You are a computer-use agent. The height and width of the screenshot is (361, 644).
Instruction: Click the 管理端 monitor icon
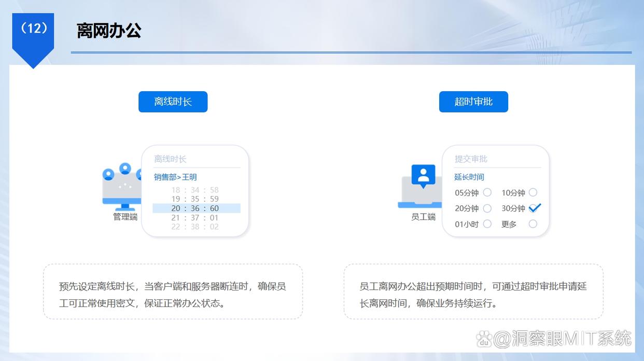pyautogui.click(x=123, y=192)
